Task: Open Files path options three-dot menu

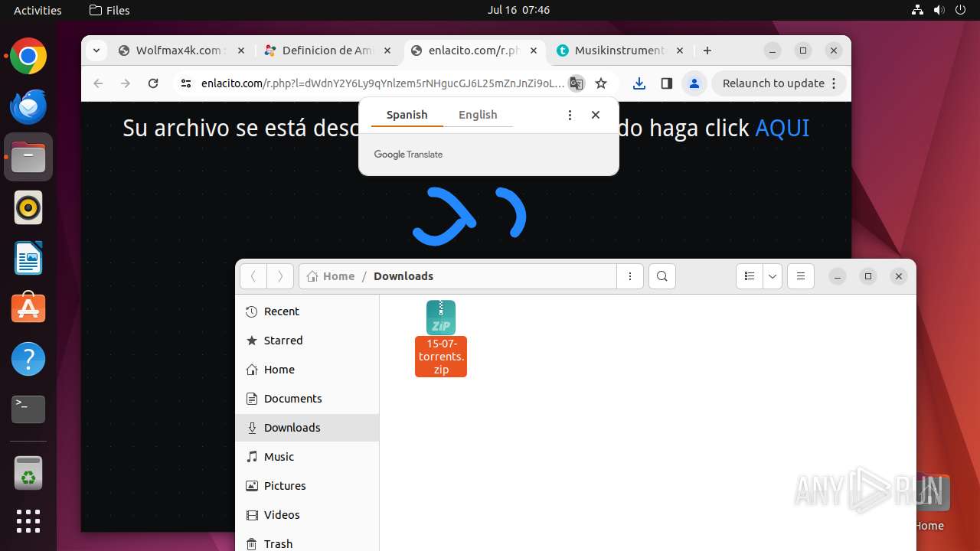Action: point(630,276)
